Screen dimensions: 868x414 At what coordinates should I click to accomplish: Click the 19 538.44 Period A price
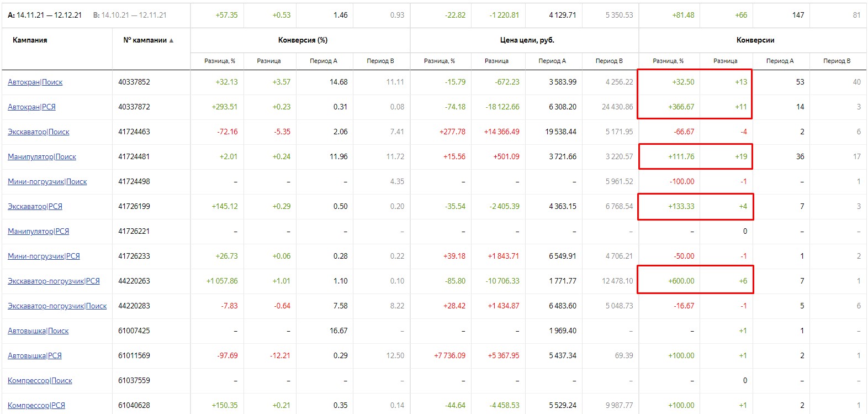coord(560,132)
